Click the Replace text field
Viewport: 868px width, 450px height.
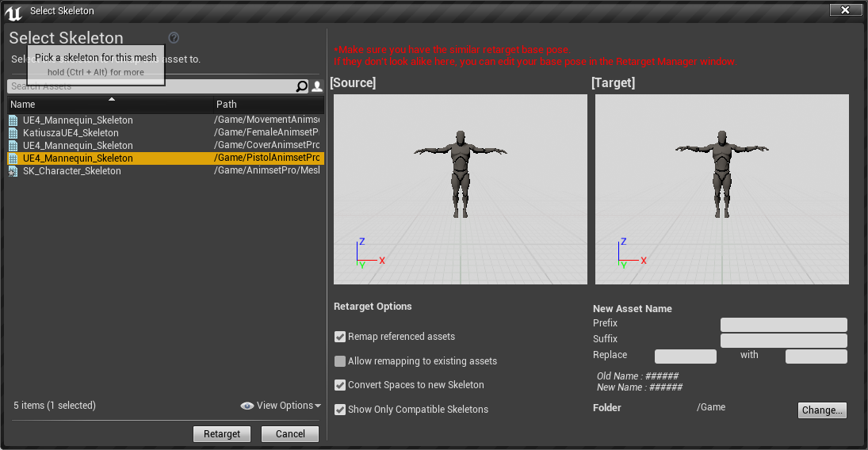click(686, 357)
